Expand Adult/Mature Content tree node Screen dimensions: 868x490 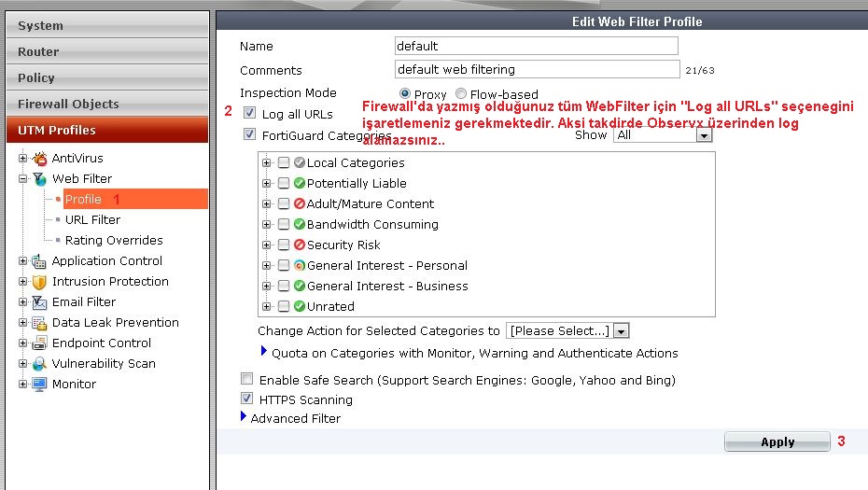[266, 203]
